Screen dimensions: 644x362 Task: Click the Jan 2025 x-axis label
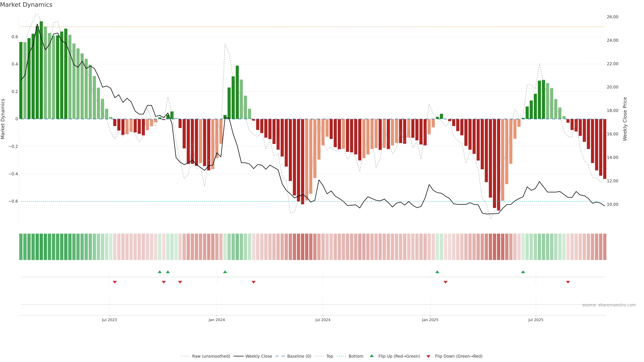(430, 320)
